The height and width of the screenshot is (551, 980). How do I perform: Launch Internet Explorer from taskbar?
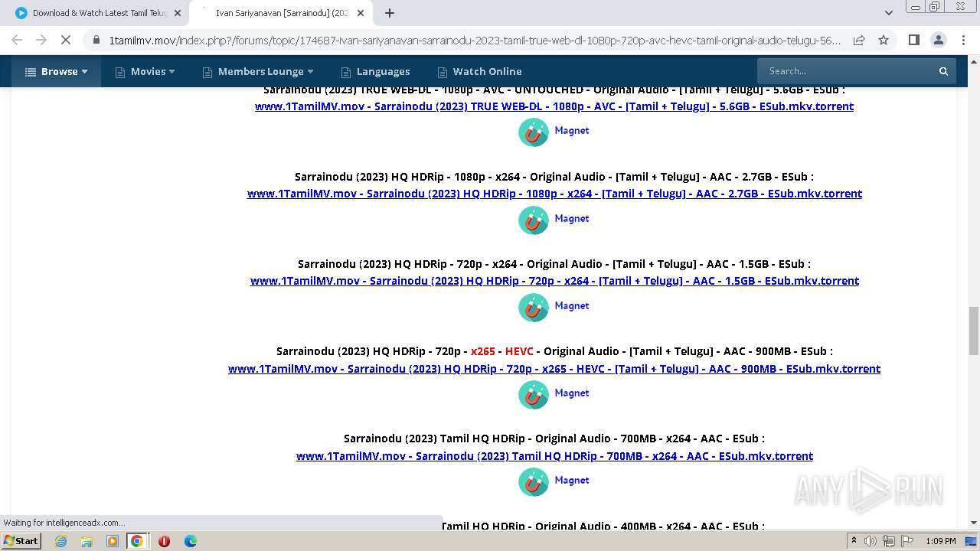click(x=60, y=541)
